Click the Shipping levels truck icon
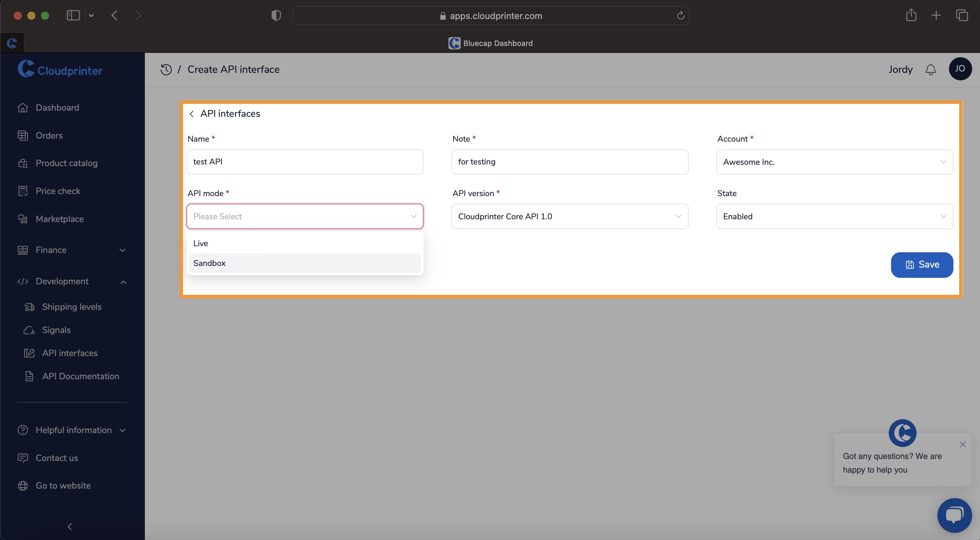 (x=29, y=307)
